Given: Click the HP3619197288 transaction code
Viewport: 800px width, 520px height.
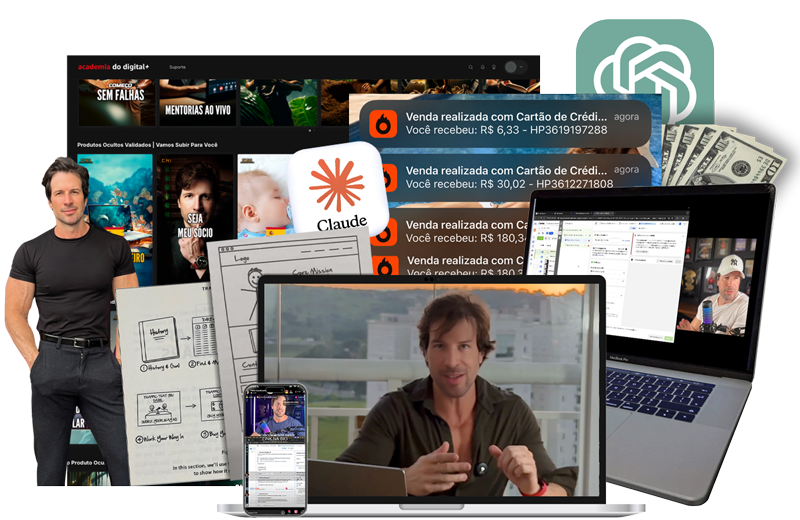Looking at the screenshot, I should tap(568, 130).
